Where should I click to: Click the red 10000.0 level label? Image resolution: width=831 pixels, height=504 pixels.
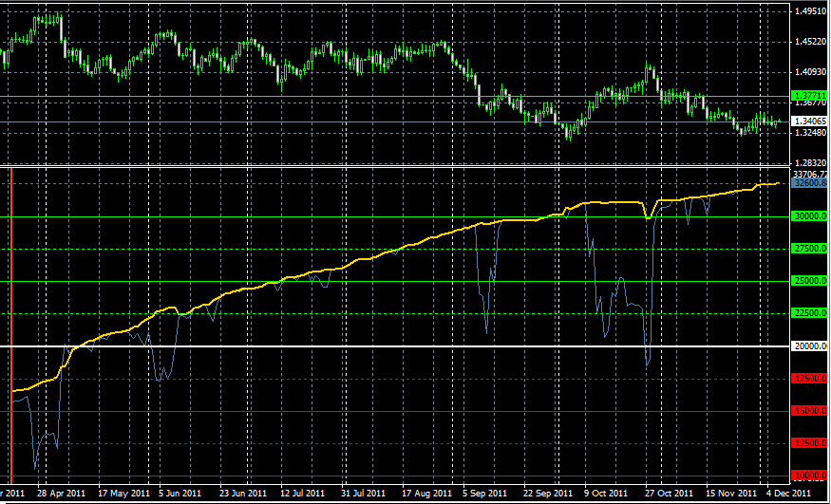tap(808, 476)
